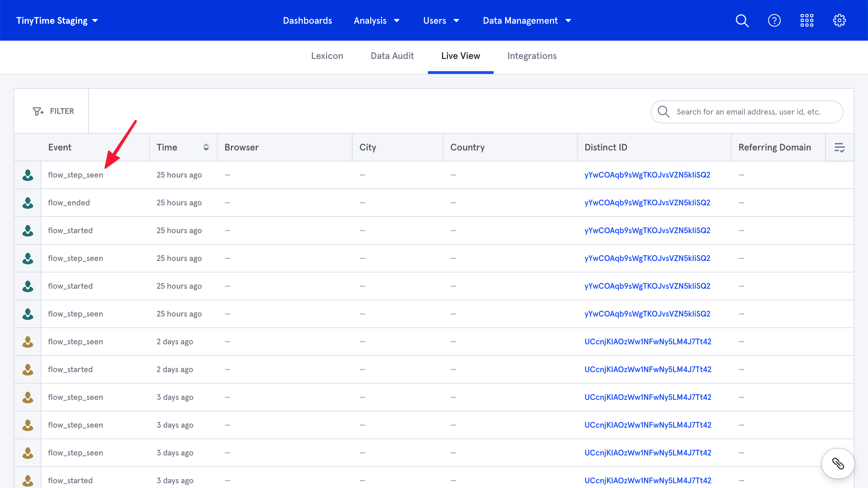
Task: Open the help question mark icon
Action: 774,21
